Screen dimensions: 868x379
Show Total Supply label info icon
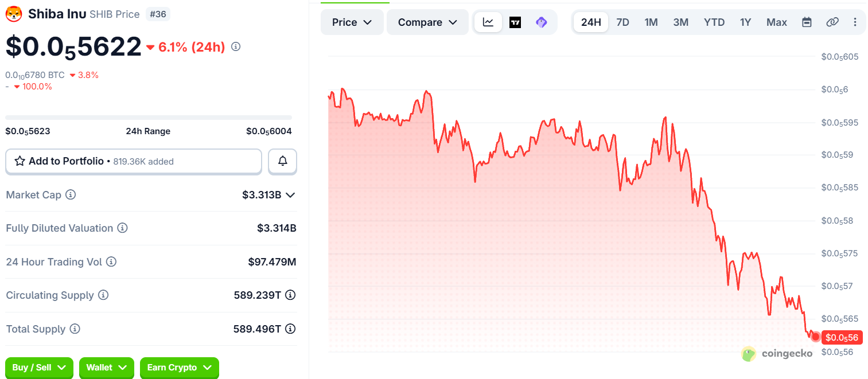point(75,329)
